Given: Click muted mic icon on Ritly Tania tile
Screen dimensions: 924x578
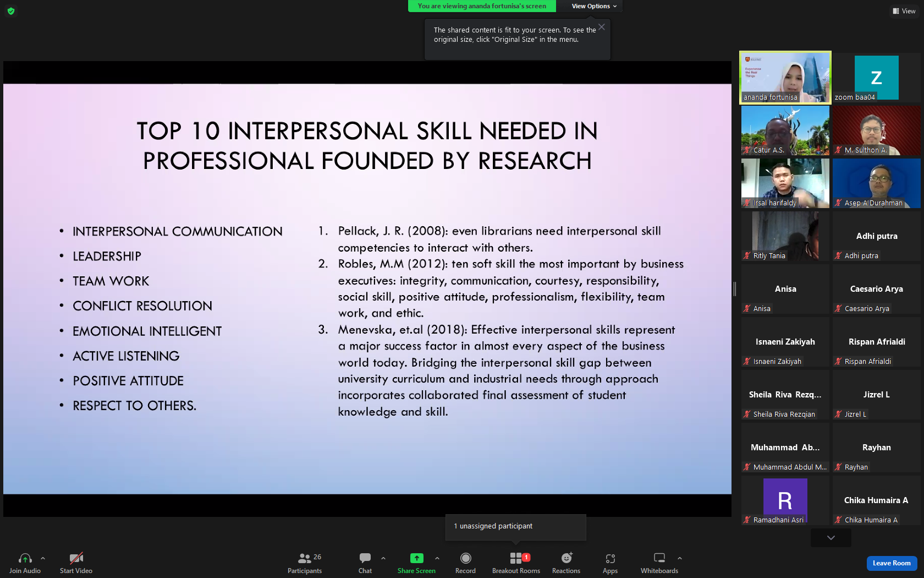Looking at the screenshot, I should (x=747, y=255).
